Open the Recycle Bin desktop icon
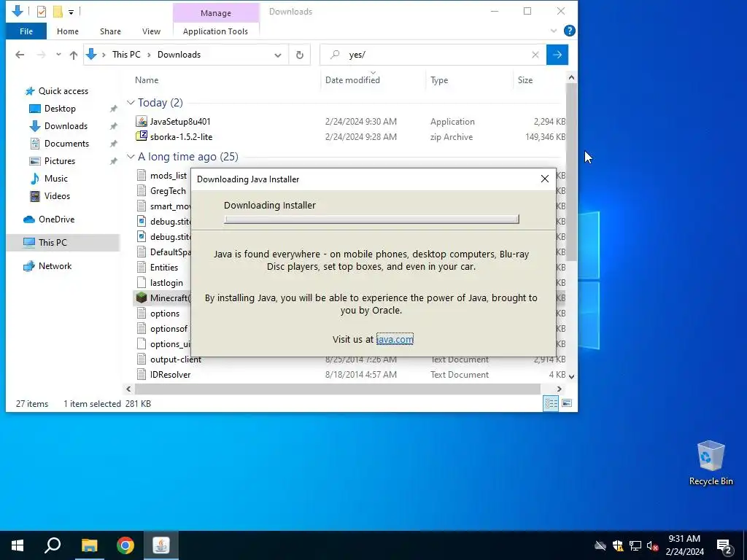Screen dimensions: 747x560 point(711,463)
